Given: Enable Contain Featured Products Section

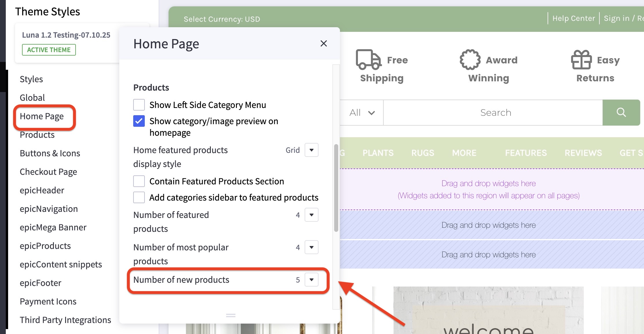Looking at the screenshot, I should point(139,181).
